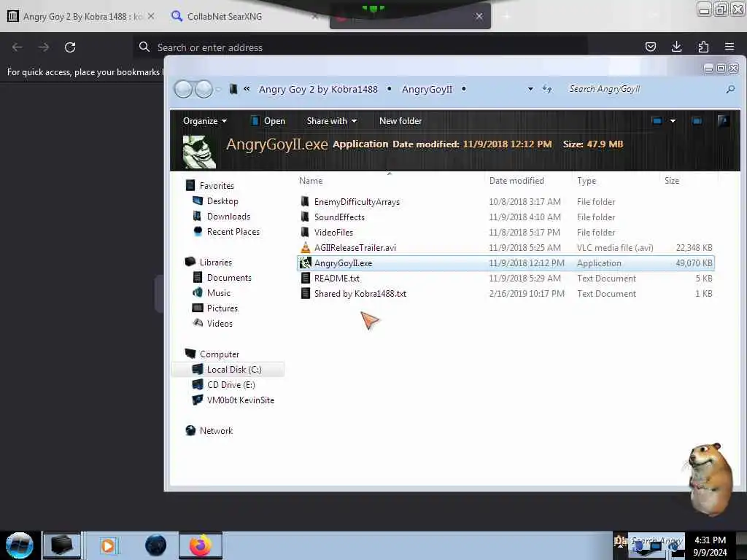Viewport: 747px width, 560px height.
Task: Create a New folder
Action: point(400,121)
